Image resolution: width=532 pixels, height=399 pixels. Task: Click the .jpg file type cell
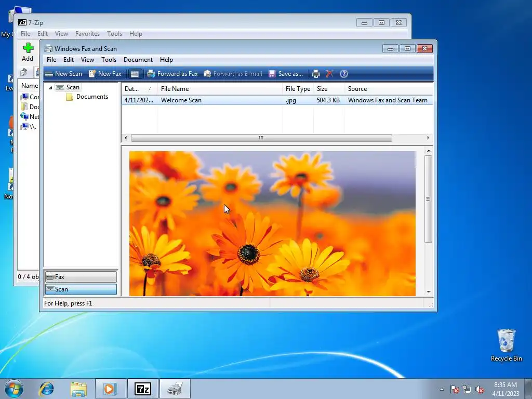point(291,100)
